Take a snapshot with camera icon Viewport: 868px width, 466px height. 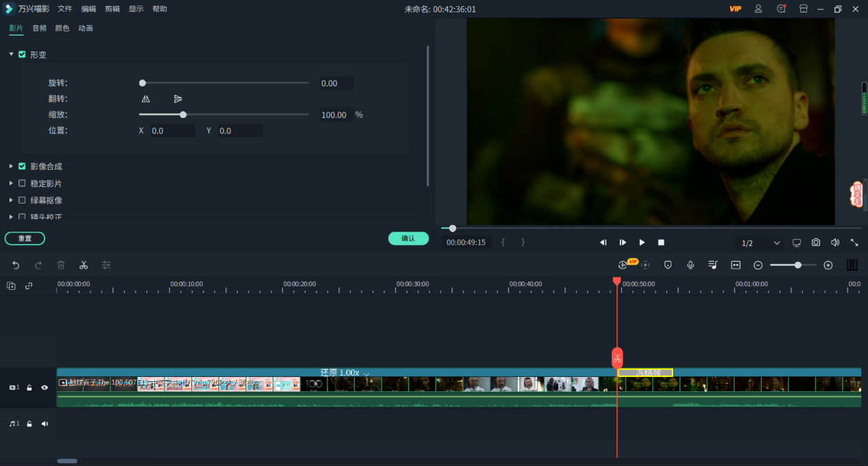pos(816,243)
